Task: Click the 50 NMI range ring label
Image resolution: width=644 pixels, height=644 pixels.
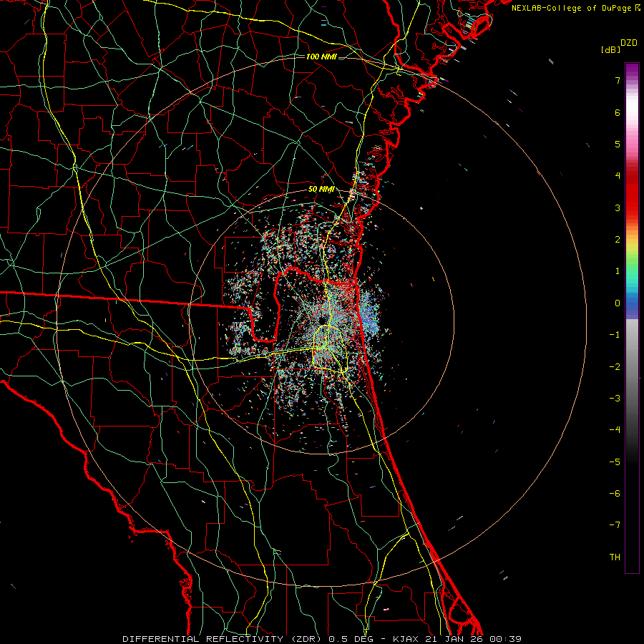Action: tap(321, 190)
